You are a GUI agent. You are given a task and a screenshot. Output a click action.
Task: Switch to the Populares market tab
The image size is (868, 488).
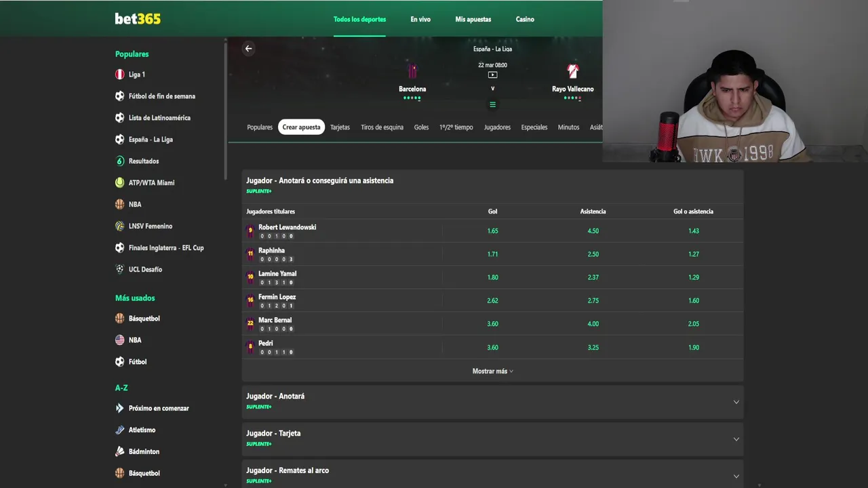[x=260, y=127]
